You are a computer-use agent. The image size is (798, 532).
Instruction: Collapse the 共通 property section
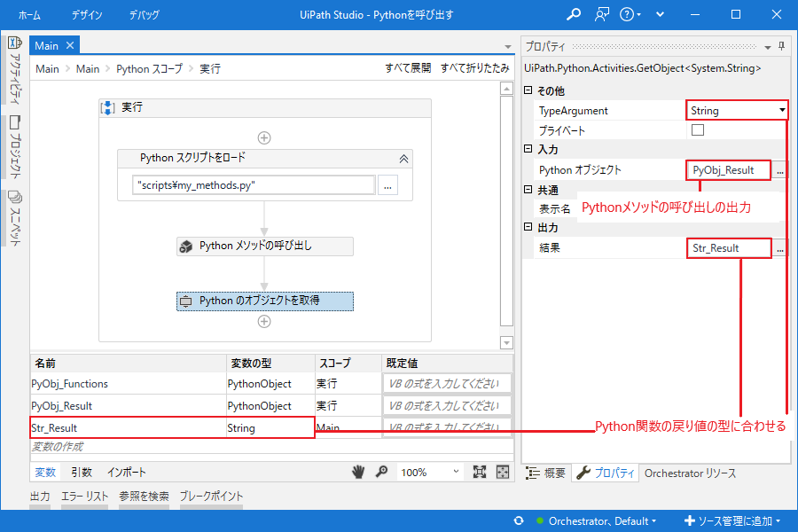[x=528, y=190]
